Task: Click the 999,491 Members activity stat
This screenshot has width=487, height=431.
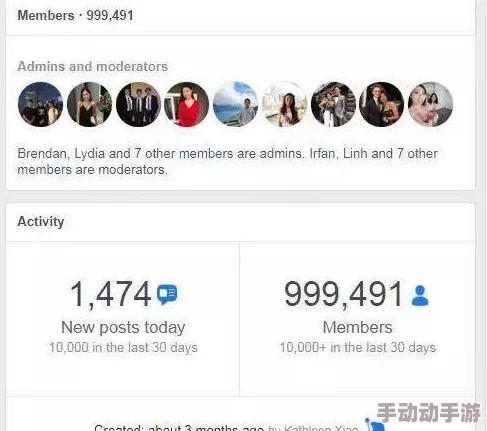Action: (x=357, y=315)
